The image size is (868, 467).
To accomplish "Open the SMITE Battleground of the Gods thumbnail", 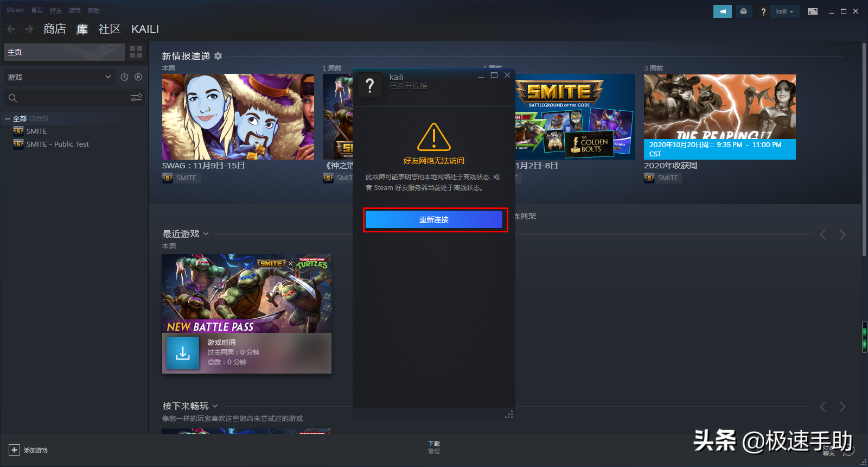I will [x=575, y=116].
